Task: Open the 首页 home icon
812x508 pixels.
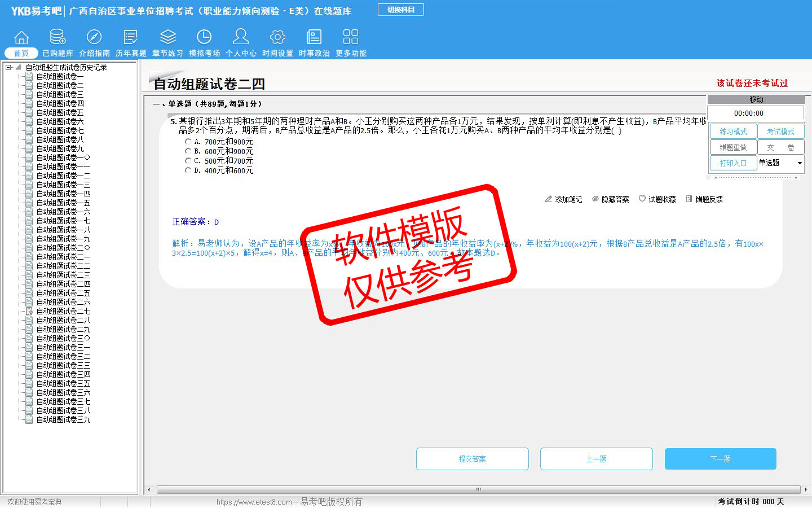Action: tap(21, 38)
